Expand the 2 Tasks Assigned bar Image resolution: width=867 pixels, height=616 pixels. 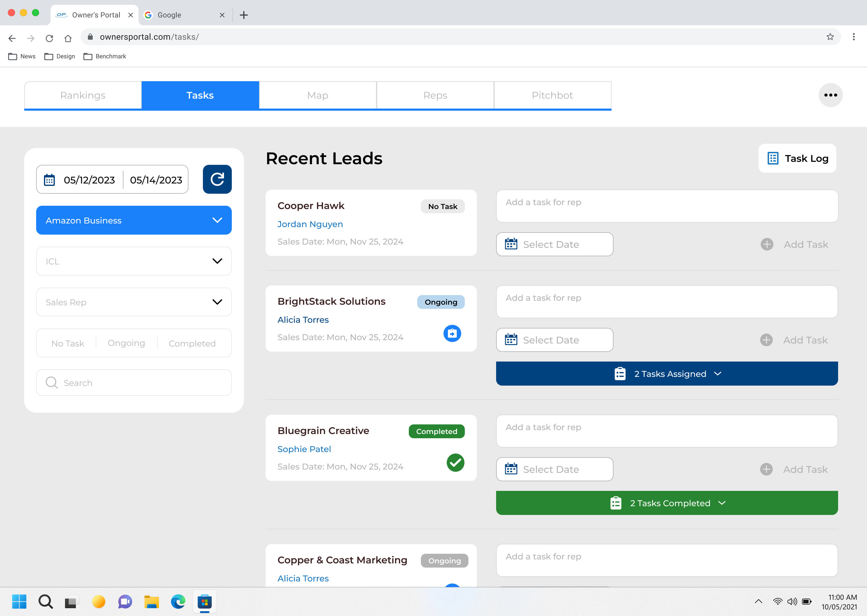(x=667, y=374)
